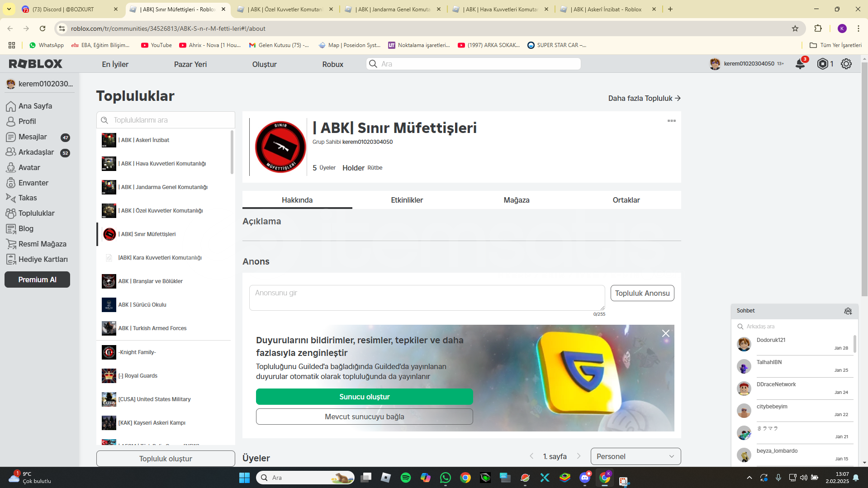Open Spotify from the taskbar

[x=406, y=478]
